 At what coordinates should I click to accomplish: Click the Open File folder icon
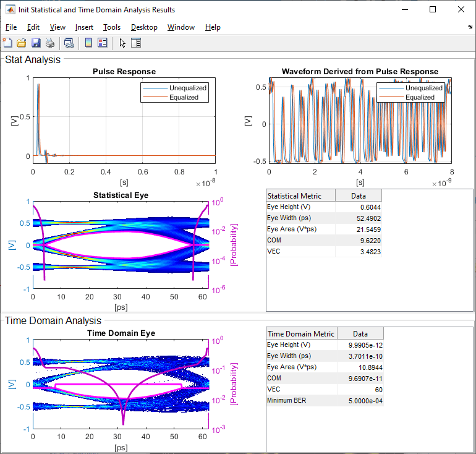[21, 43]
